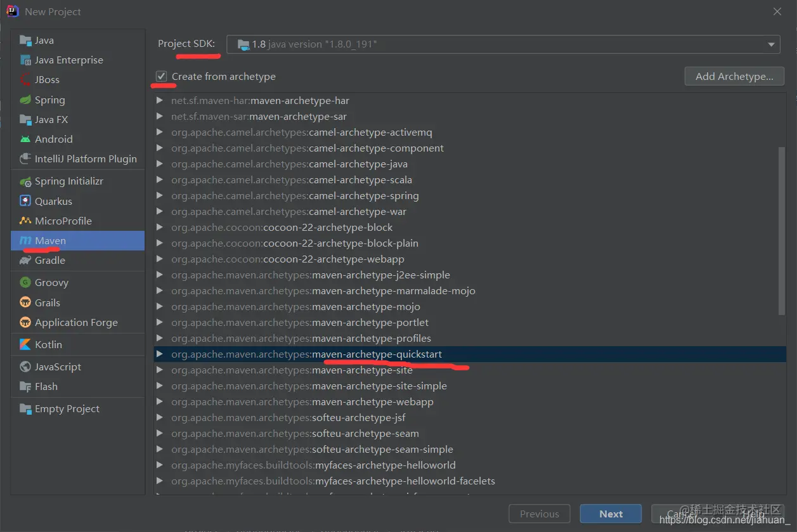The image size is (797, 532).
Task: Select camel-archetype-component row
Action: pos(470,148)
